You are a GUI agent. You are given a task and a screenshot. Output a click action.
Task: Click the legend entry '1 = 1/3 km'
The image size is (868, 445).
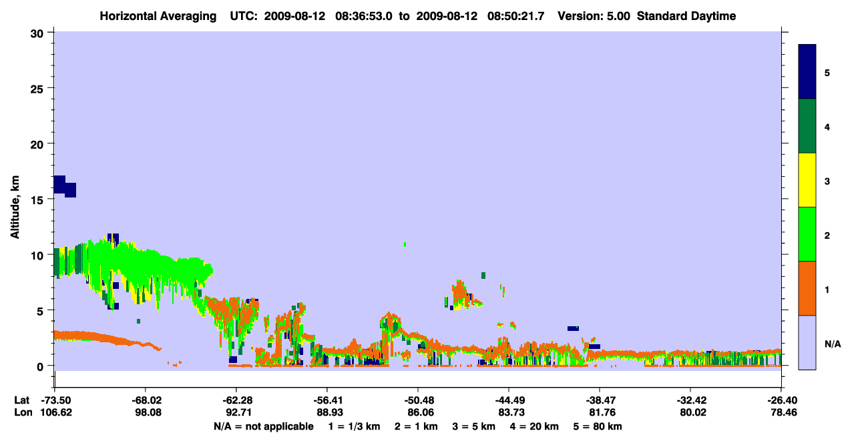[353, 426]
